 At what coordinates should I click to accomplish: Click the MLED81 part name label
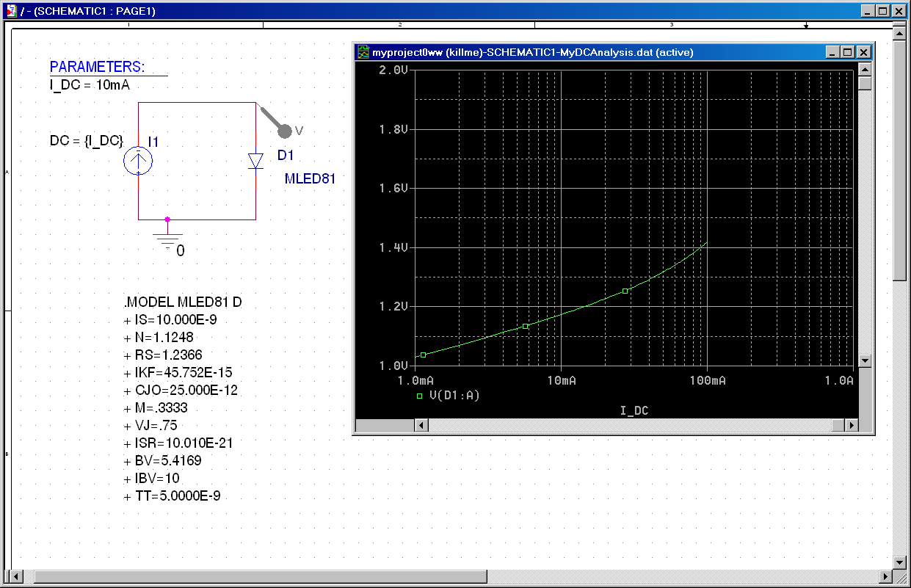310,179
